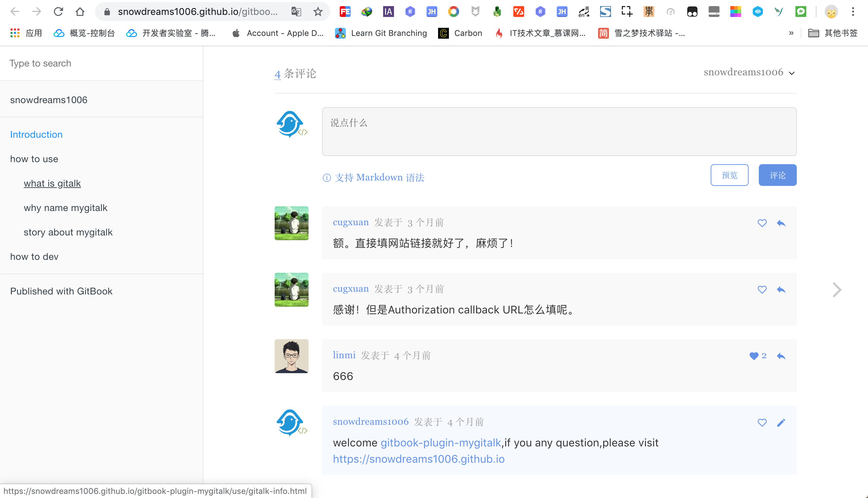868x498 pixels.
Task: Click the 预览 preview button
Action: (x=729, y=175)
